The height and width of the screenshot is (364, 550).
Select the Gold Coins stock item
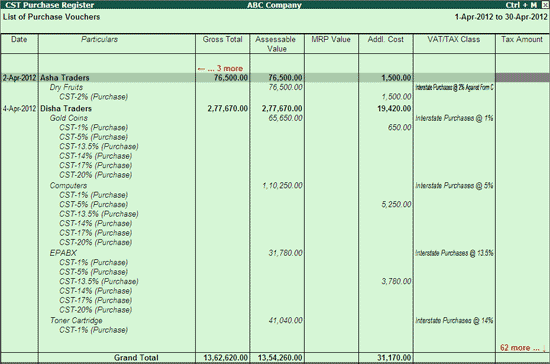coord(68,118)
